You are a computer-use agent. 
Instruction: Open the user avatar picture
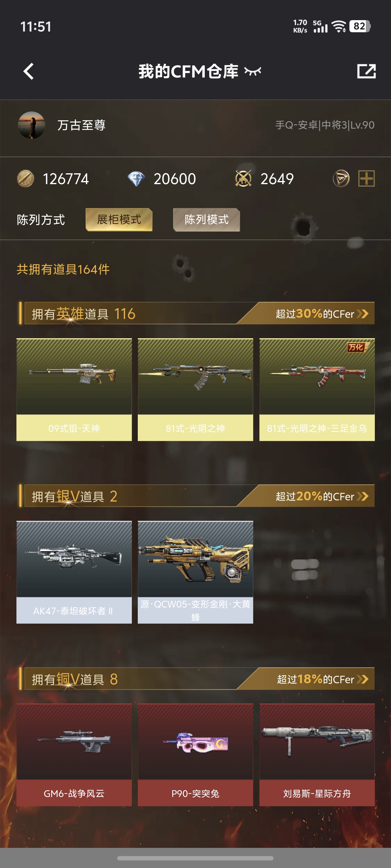(31, 125)
